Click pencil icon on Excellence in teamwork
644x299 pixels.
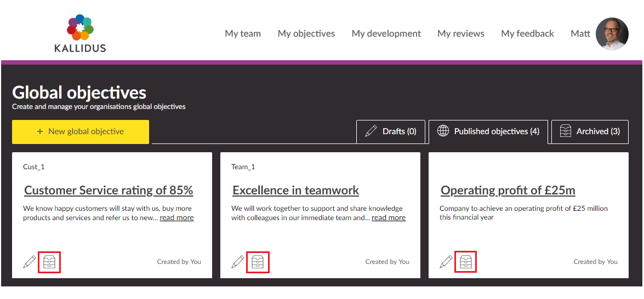(x=238, y=262)
